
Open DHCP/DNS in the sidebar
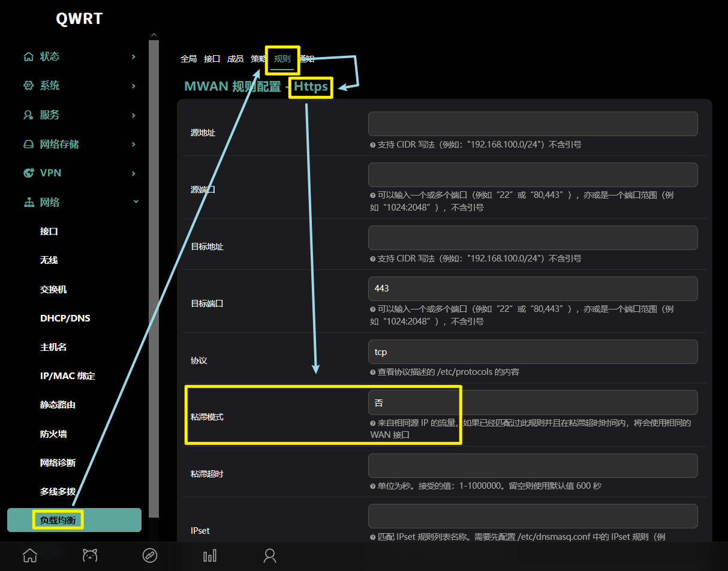pos(65,318)
